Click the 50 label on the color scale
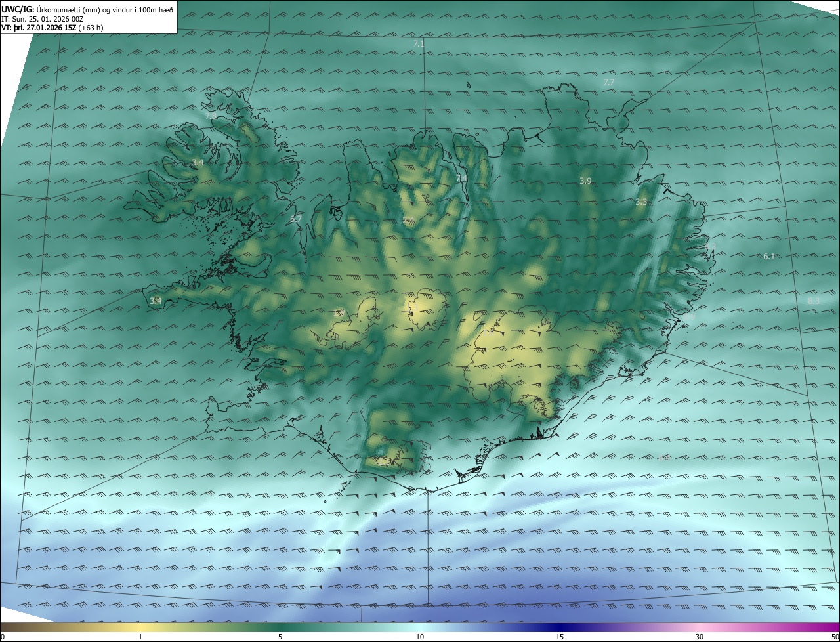 pyautogui.click(x=835, y=637)
